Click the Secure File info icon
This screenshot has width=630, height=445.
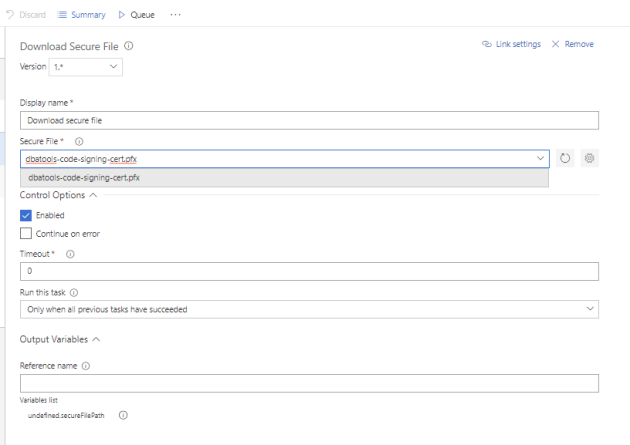pos(79,142)
